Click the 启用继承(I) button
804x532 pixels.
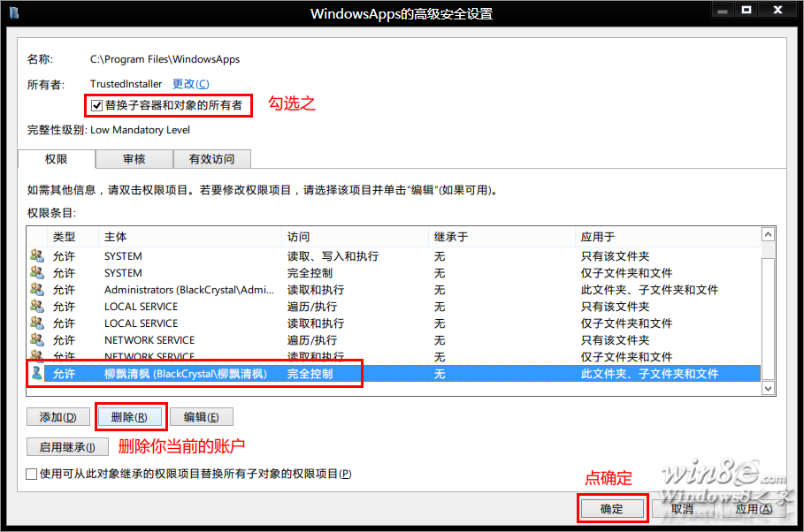68,447
